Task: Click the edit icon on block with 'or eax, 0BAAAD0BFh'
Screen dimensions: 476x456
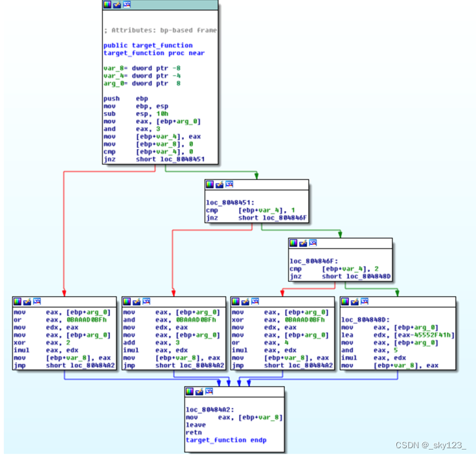Action: click(27, 302)
